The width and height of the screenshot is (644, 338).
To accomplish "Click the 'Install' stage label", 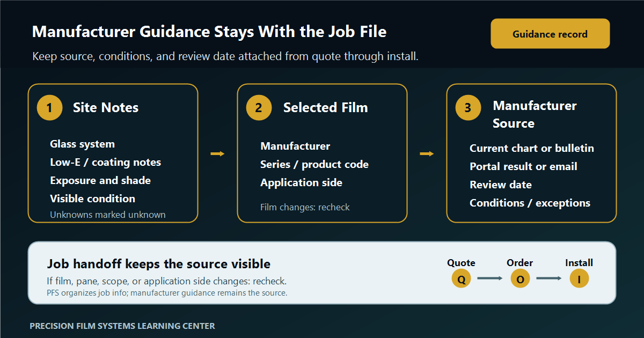I will 579,263.
